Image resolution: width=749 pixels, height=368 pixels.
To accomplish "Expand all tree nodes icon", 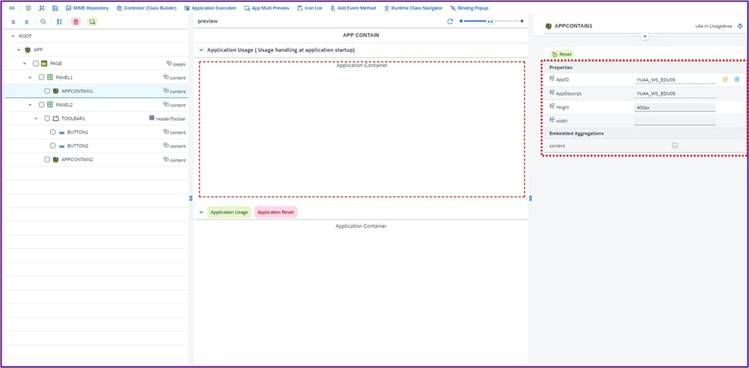I will (13, 22).
